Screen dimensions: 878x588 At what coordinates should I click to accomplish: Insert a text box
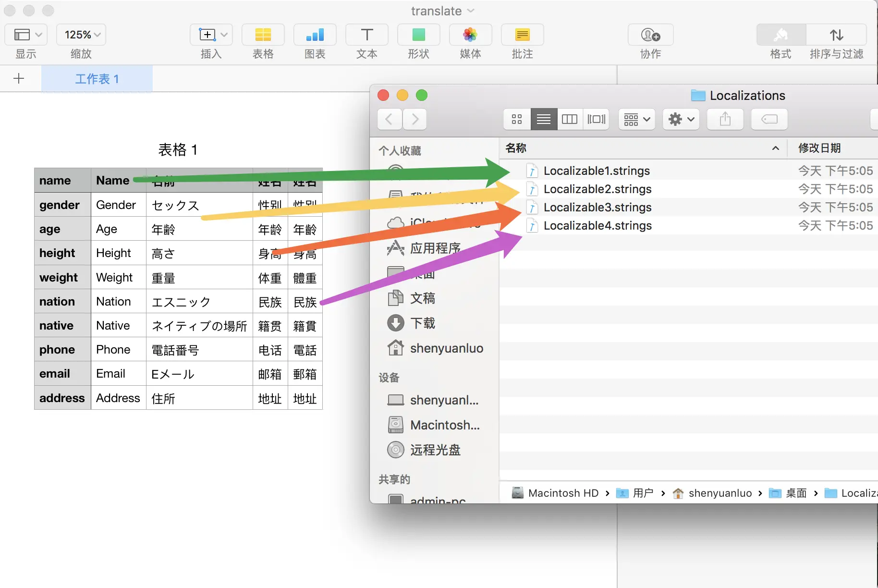[x=366, y=35]
